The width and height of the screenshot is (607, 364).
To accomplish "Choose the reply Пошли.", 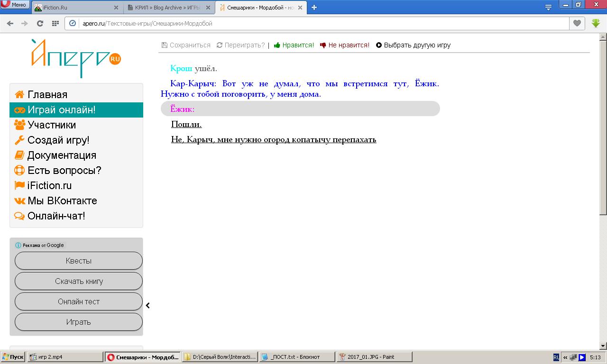I will point(186,124).
